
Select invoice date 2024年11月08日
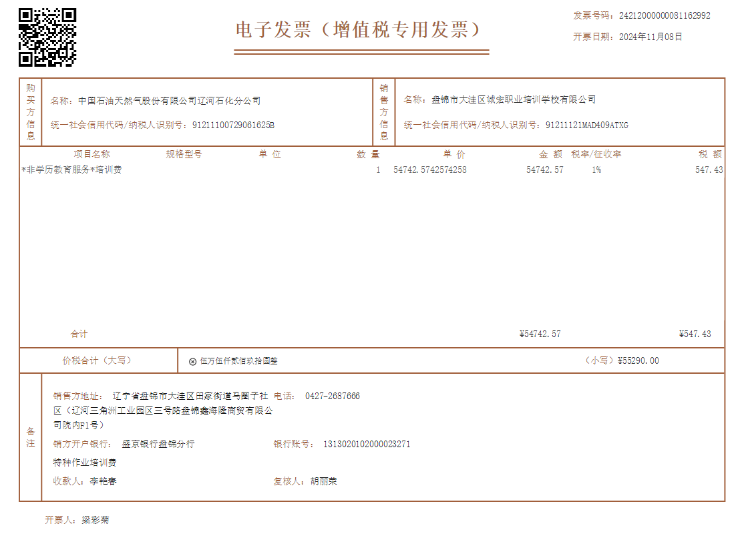click(x=650, y=37)
